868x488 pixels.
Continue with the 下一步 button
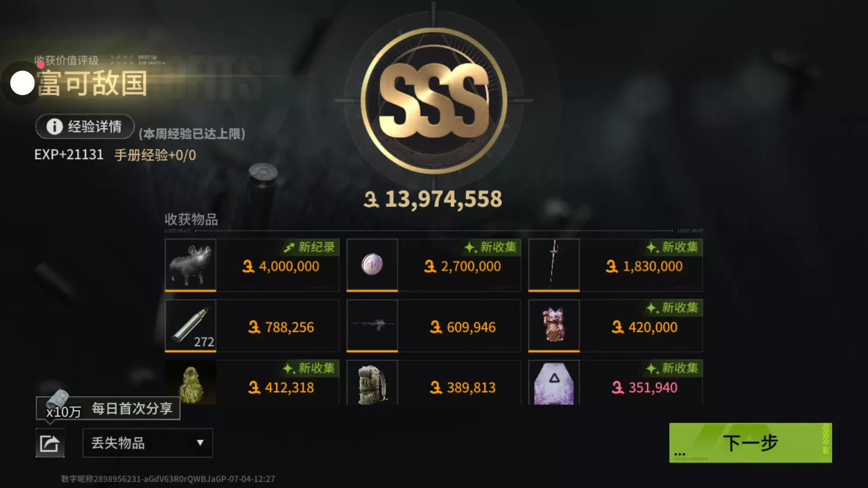coord(750,443)
